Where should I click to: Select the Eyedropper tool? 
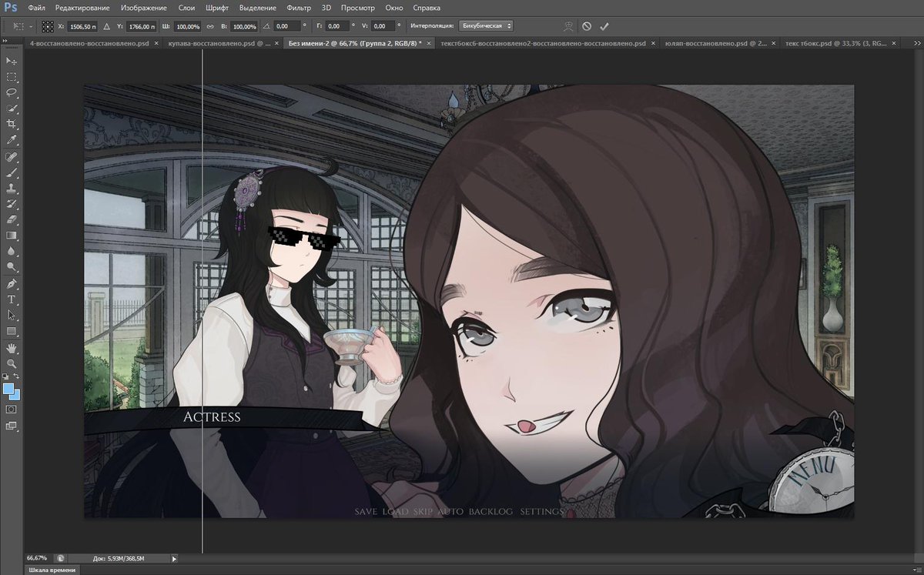click(12, 140)
